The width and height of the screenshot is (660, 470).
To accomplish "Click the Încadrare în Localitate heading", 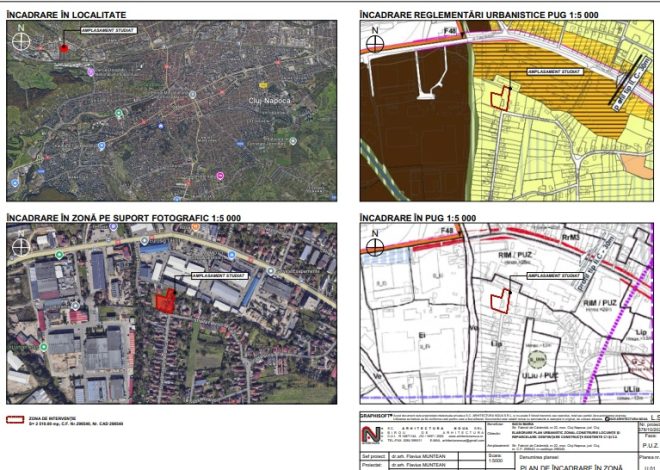I will pos(66,14).
